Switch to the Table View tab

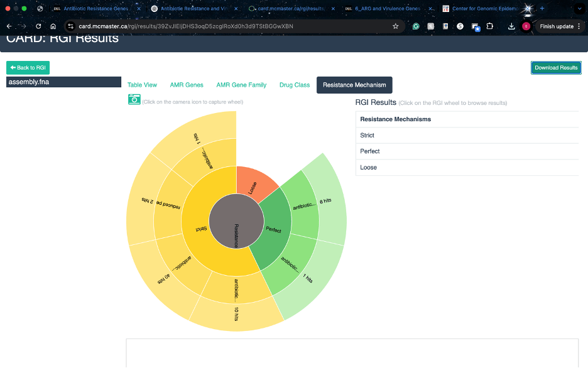pyautogui.click(x=142, y=85)
